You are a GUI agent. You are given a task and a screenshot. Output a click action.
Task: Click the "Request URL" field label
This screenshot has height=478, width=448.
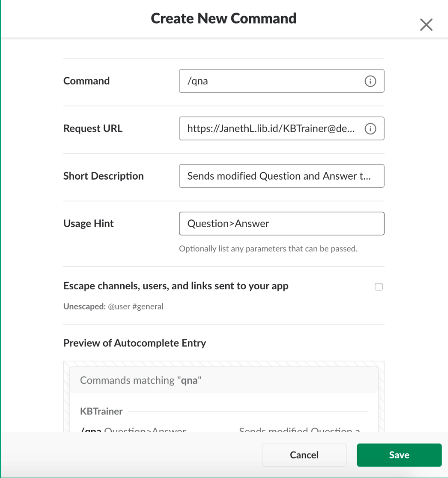click(93, 128)
